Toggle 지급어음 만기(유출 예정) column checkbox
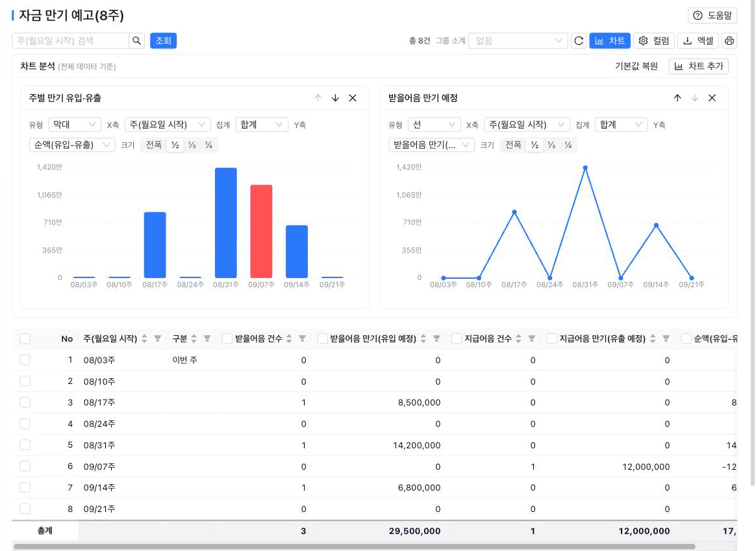The height and width of the screenshot is (551, 756). [551, 339]
